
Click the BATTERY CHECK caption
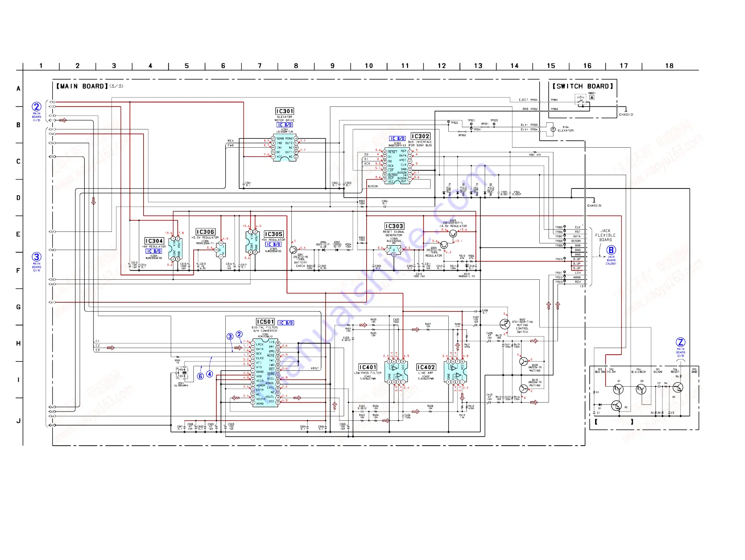pyautogui.click(x=301, y=264)
